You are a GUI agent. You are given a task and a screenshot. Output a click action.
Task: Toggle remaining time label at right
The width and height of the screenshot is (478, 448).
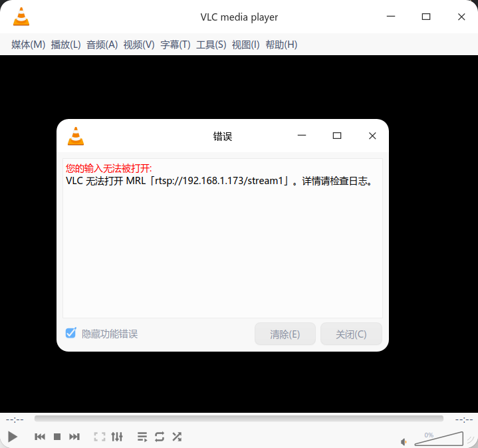tap(464, 419)
